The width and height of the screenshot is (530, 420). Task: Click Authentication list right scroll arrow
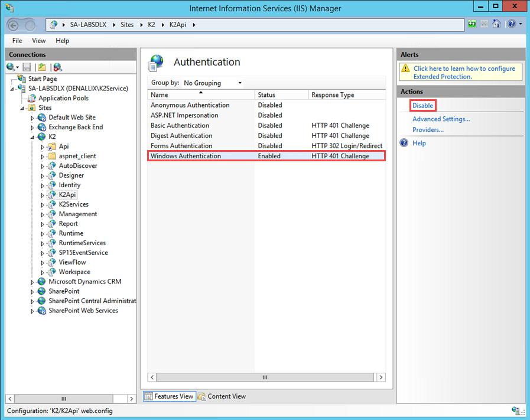(x=381, y=377)
